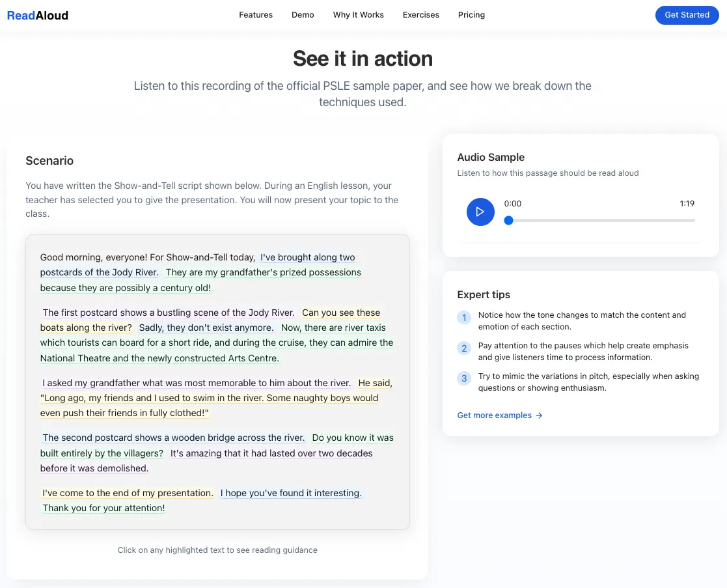The width and height of the screenshot is (727, 588).
Task: Select highlighted question "Do you know it was"
Action: (352, 438)
